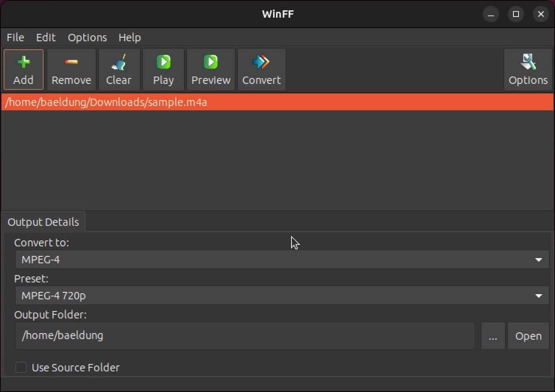
Task: Open the File menu
Action: 15,38
